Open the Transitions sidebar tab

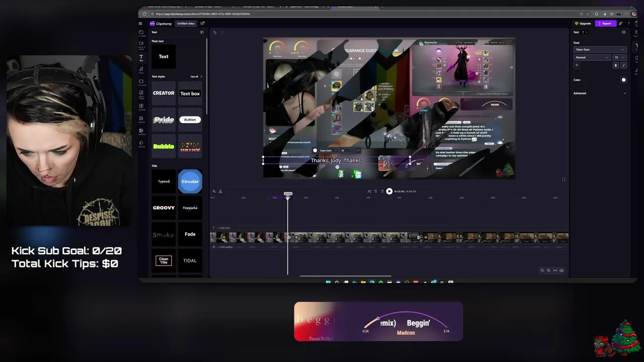(141, 131)
